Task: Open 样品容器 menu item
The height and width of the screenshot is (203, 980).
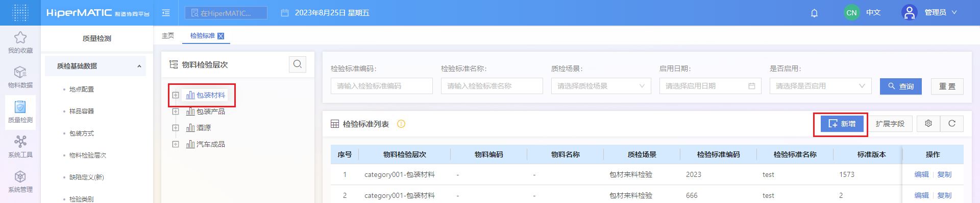Action: click(x=82, y=111)
